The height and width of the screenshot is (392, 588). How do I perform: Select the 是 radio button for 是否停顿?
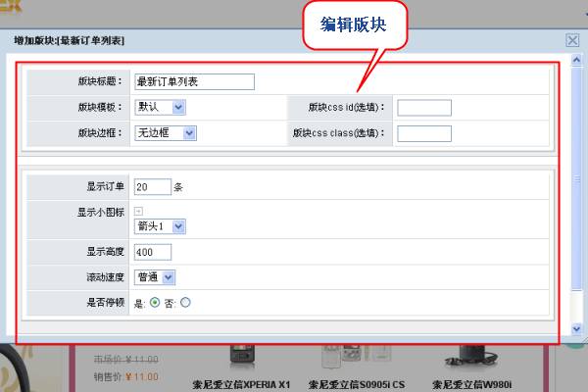(155, 303)
